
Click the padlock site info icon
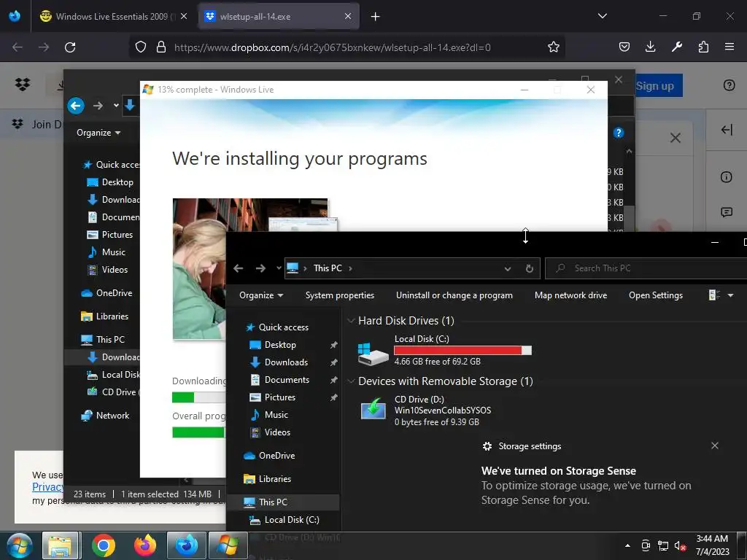pyautogui.click(x=161, y=47)
